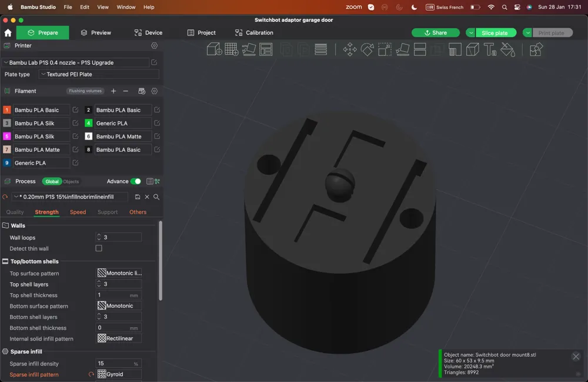Select the Auto orient tool

coord(249,49)
